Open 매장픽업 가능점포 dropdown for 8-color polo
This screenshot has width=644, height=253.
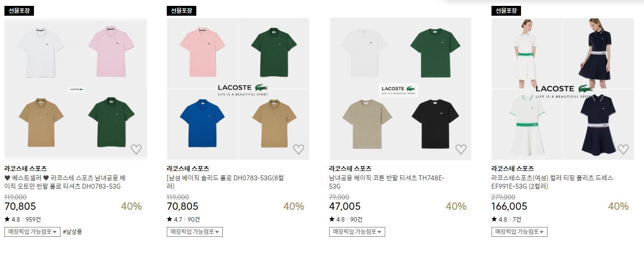click(x=195, y=232)
